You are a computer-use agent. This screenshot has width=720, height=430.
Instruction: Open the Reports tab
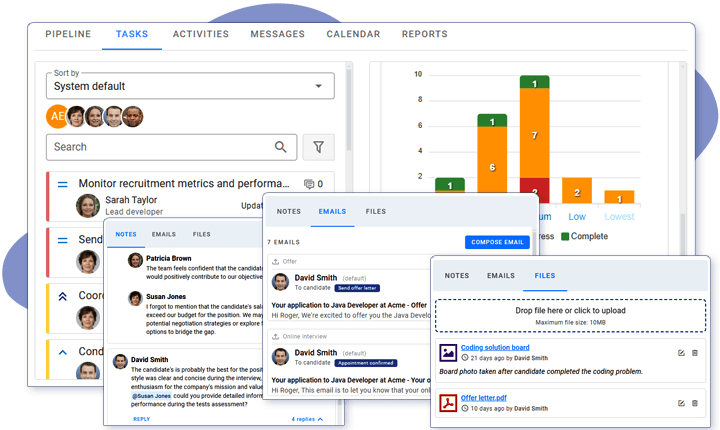coord(424,34)
